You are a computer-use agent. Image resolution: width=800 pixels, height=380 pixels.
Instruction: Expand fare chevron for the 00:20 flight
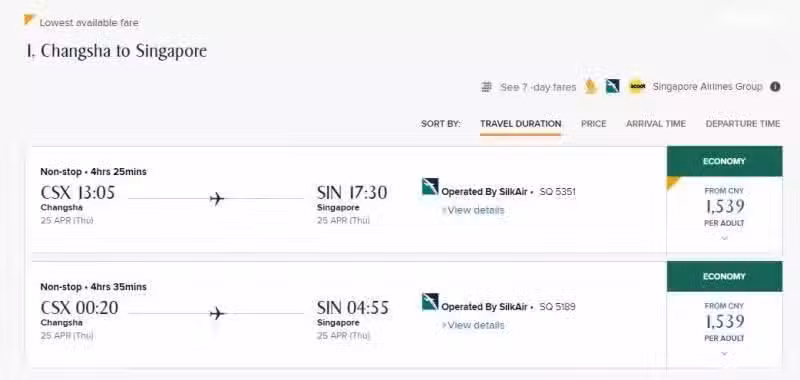[x=724, y=353]
